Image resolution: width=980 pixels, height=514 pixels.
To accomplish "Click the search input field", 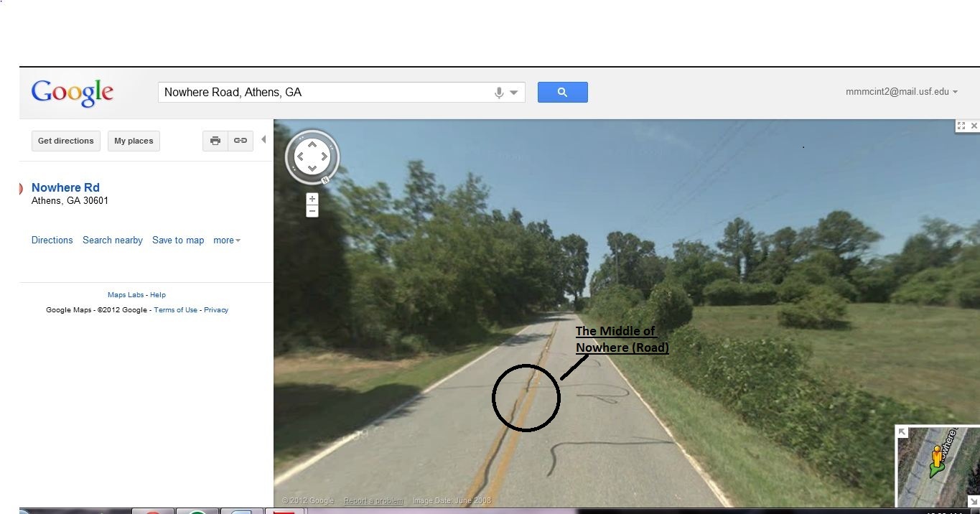I will pos(326,93).
